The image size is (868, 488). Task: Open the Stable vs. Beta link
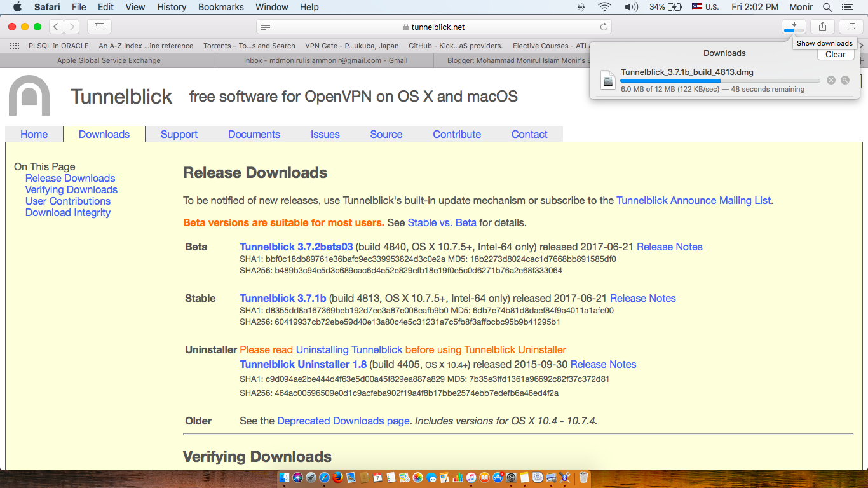pyautogui.click(x=442, y=222)
